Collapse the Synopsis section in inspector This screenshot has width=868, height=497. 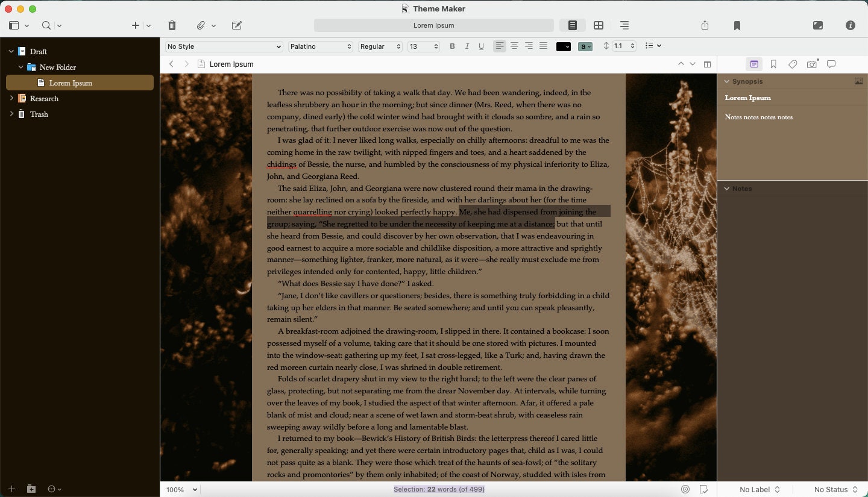(x=727, y=81)
